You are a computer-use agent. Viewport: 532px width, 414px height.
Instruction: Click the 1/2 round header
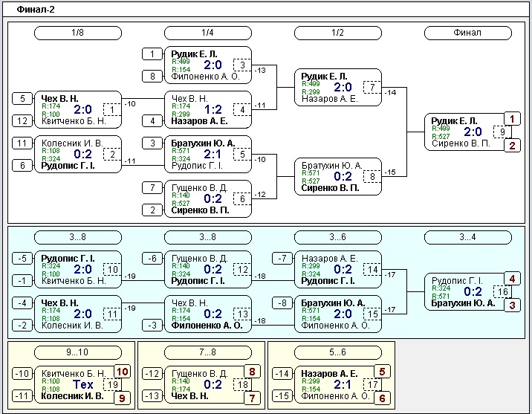[337, 33]
